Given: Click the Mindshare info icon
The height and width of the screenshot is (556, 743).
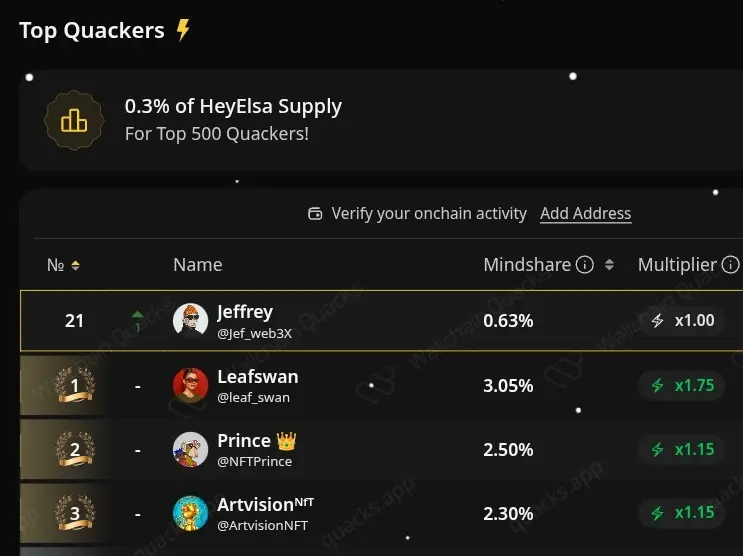Looking at the screenshot, I should point(585,265).
